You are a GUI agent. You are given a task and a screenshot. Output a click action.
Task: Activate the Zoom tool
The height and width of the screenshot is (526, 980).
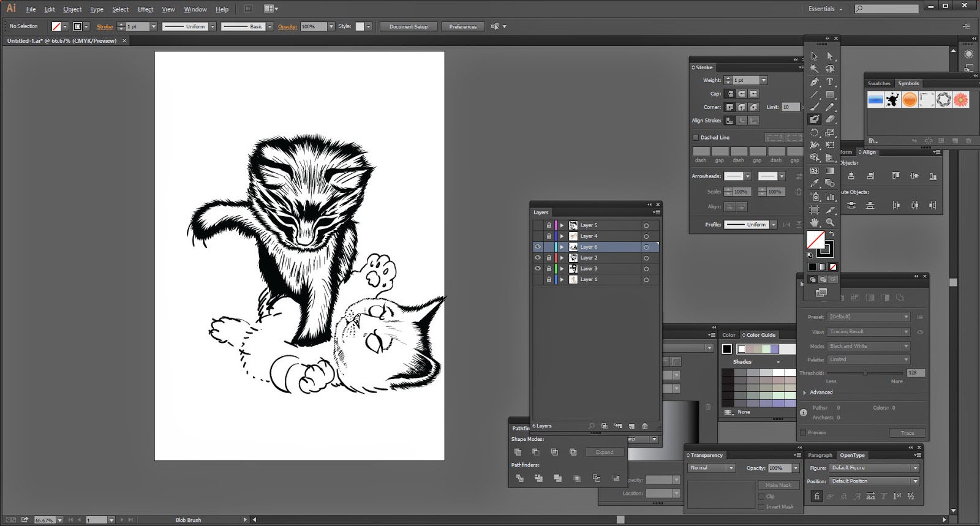[830, 222]
